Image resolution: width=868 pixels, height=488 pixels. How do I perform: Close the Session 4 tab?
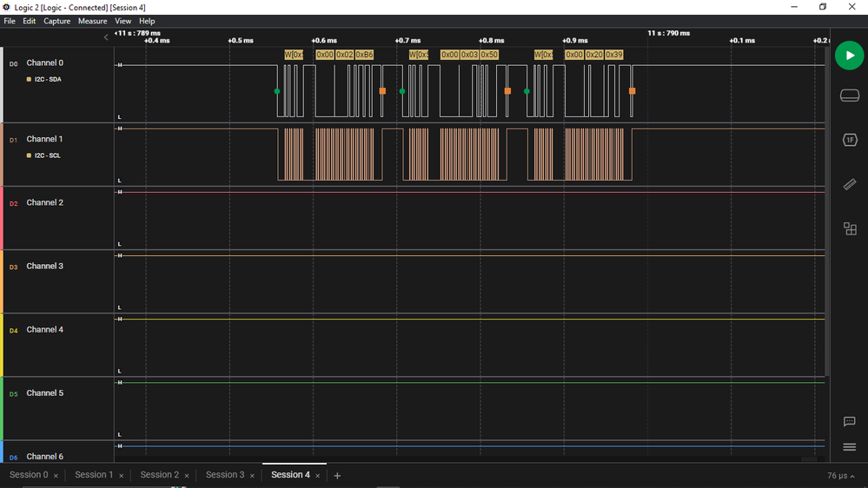(x=317, y=476)
